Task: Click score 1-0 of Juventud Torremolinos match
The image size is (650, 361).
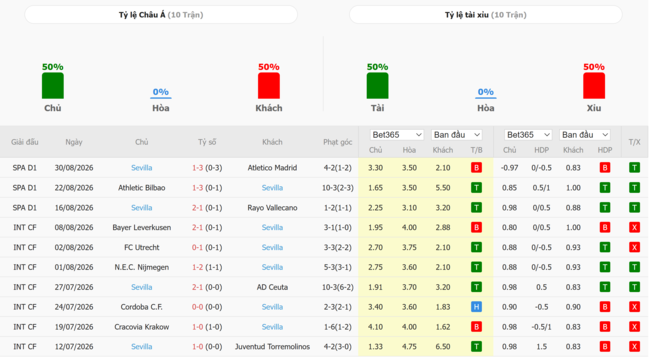Action: (197, 347)
